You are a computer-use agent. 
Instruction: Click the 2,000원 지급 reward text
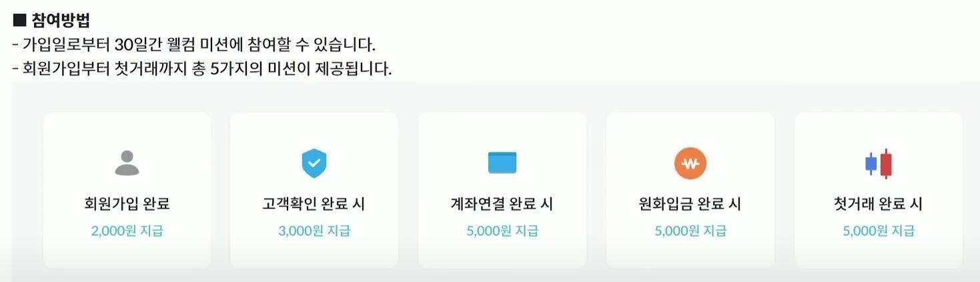(127, 231)
